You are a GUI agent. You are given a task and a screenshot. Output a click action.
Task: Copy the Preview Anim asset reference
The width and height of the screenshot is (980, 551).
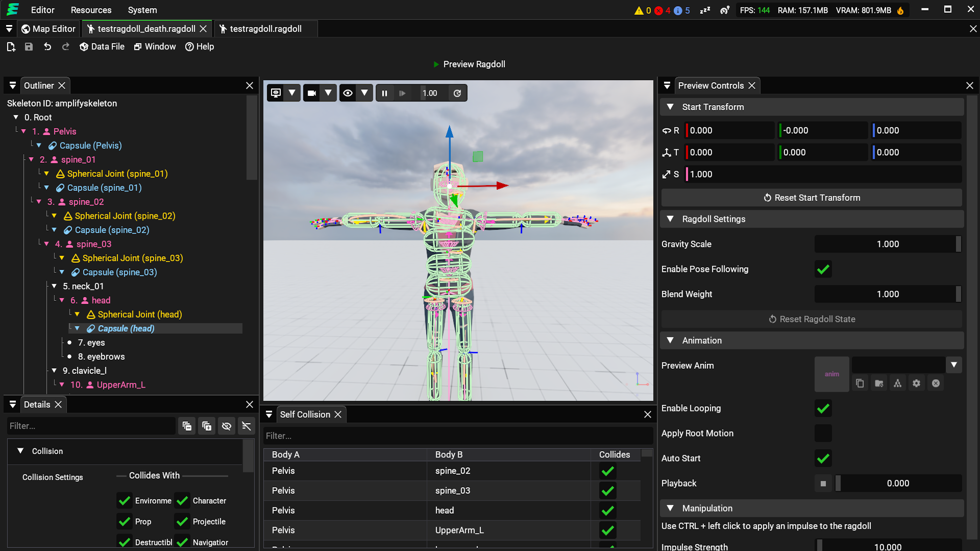click(860, 383)
